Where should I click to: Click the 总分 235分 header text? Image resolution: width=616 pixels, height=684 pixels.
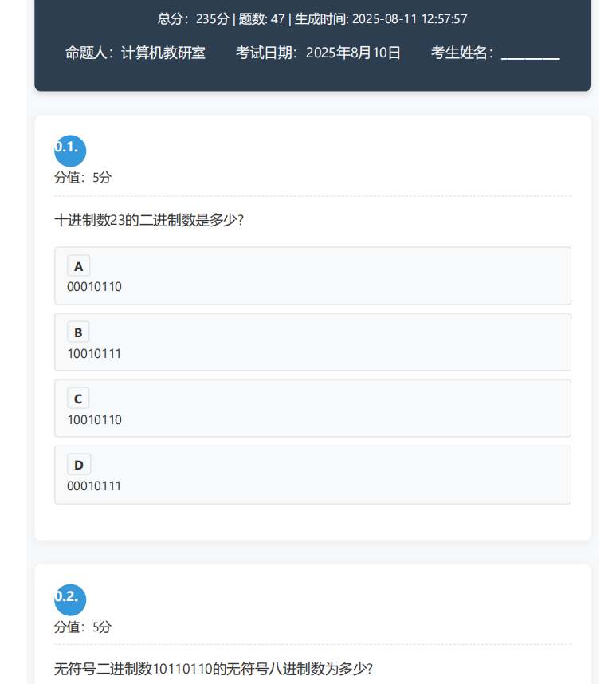[193, 18]
